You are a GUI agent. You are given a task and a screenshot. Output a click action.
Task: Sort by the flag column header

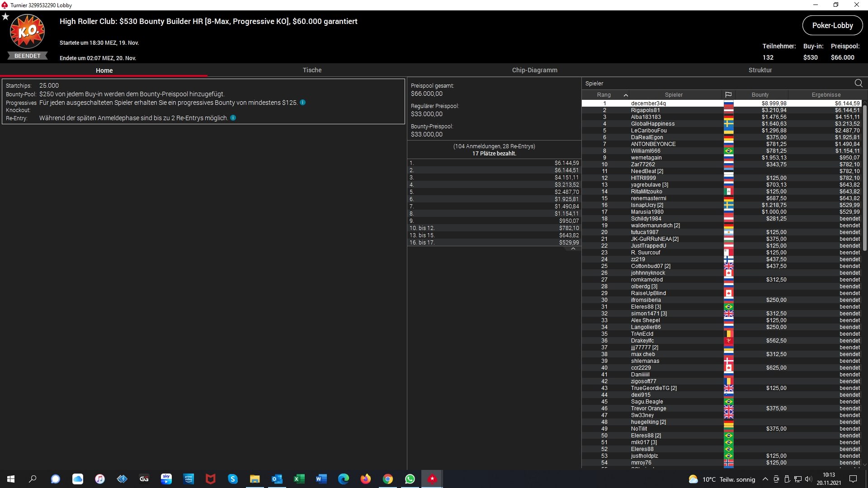(x=728, y=95)
